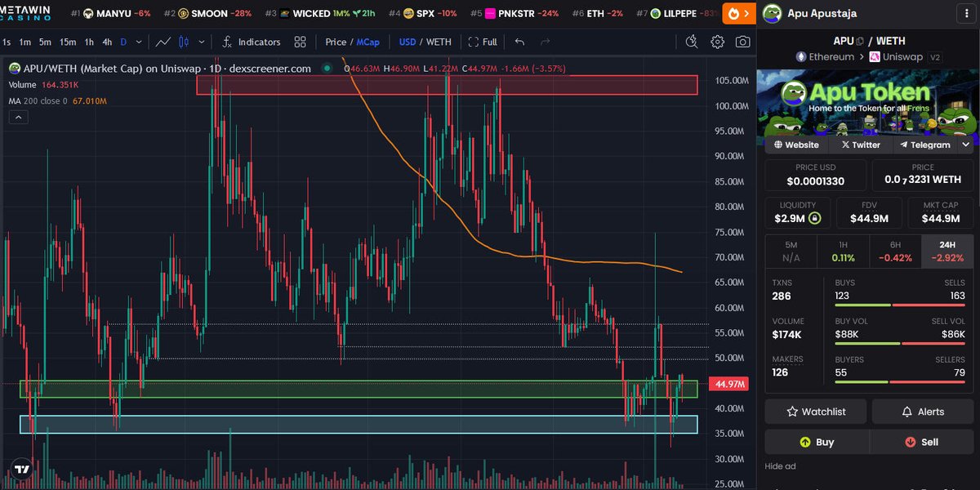Select candlestick chart style icon
This screenshot has height=490, width=980.
tap(184, 42)
